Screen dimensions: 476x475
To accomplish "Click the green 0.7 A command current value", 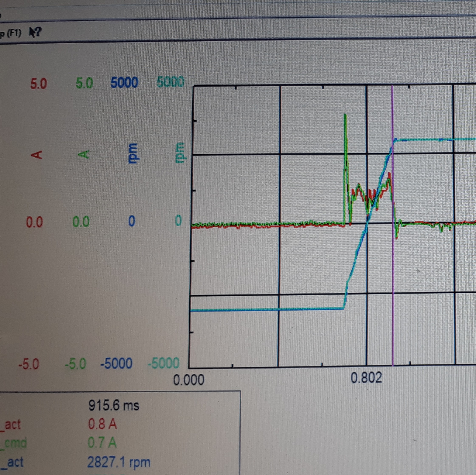I will (x=102, y=443).
